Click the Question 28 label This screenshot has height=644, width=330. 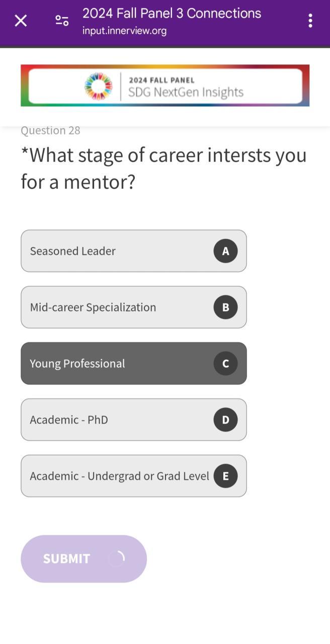click(x=50, y=131)
